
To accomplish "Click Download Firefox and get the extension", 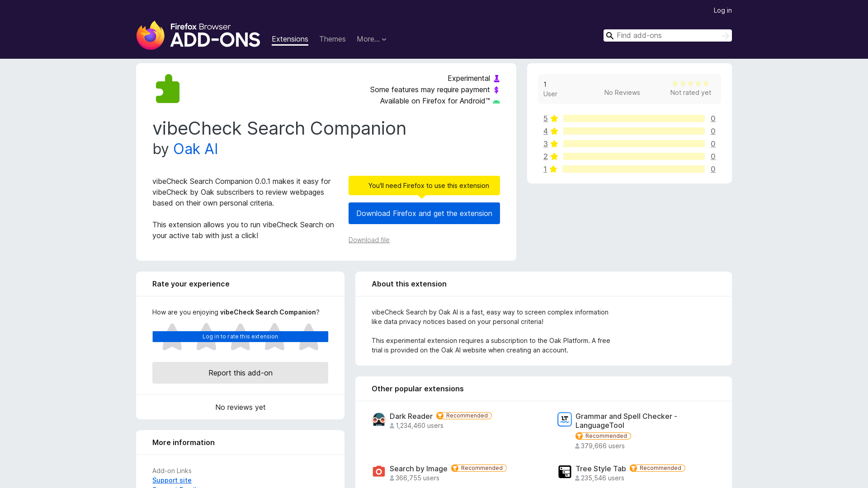I will tap(424, 213).
